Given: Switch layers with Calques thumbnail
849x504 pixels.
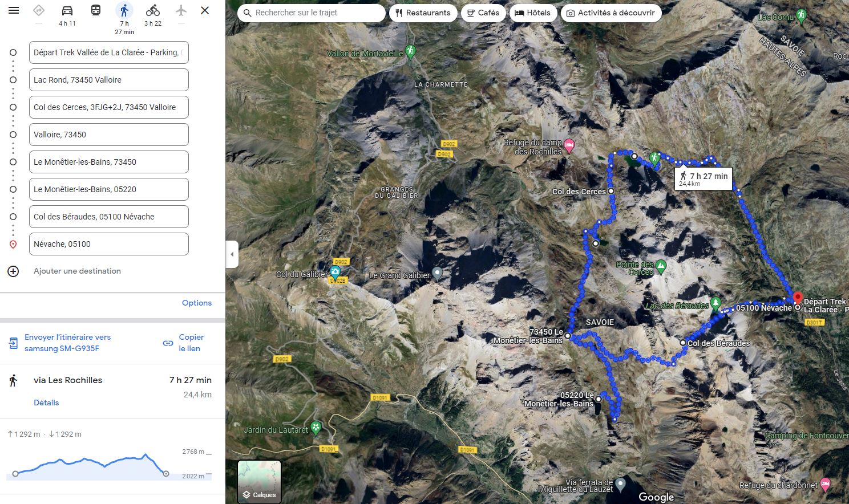Looking at the screenshot, I should 259,482.
